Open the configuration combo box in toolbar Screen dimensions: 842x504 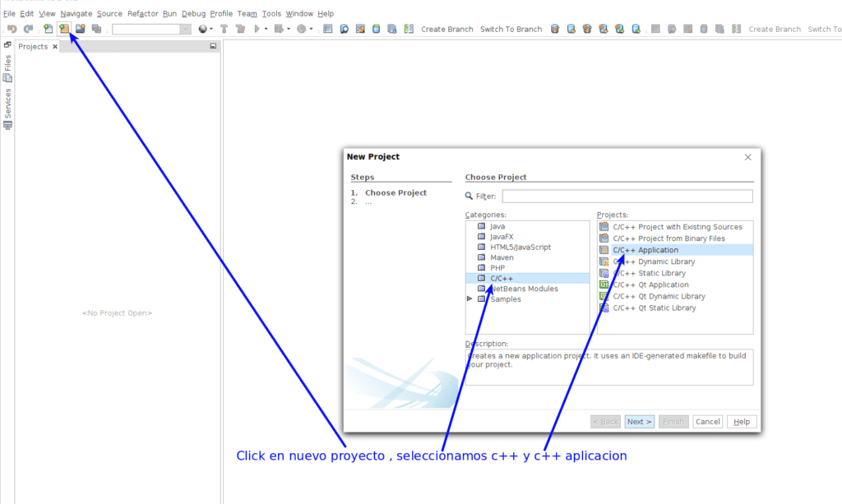click(151, 29)
